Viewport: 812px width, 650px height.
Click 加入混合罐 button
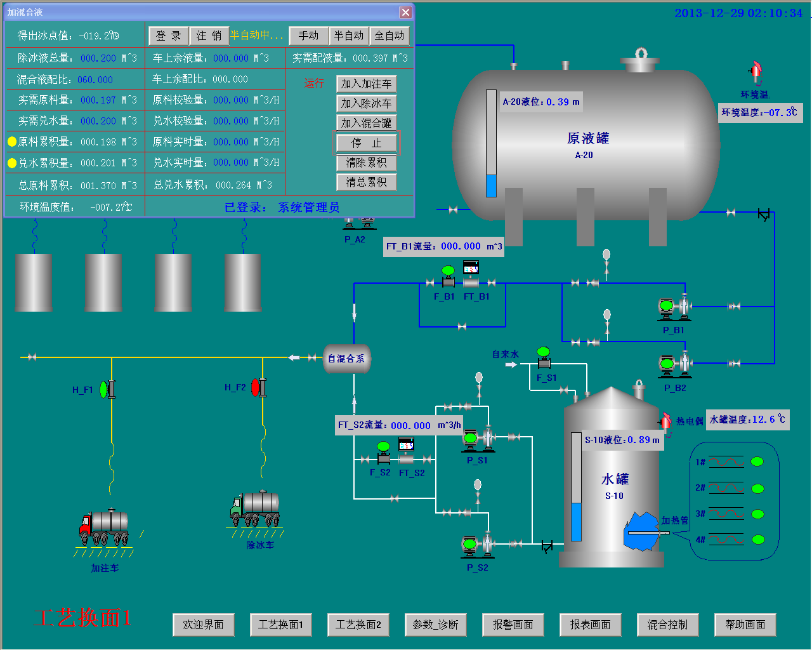pos(366,123)
